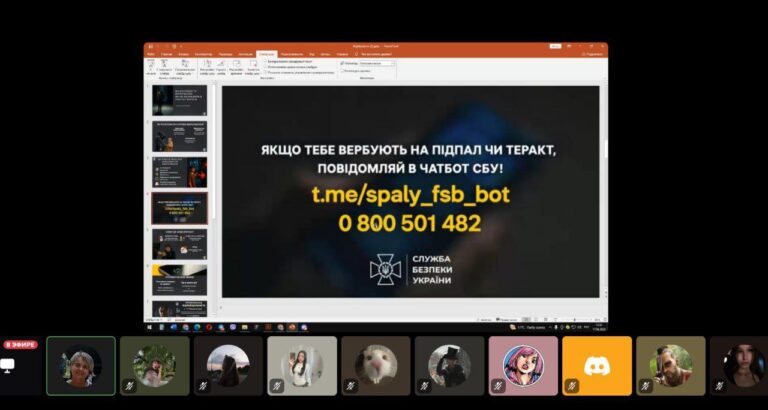768x410 pixels.
Task: Start slideshow from current slide
Action: (164, 66)
